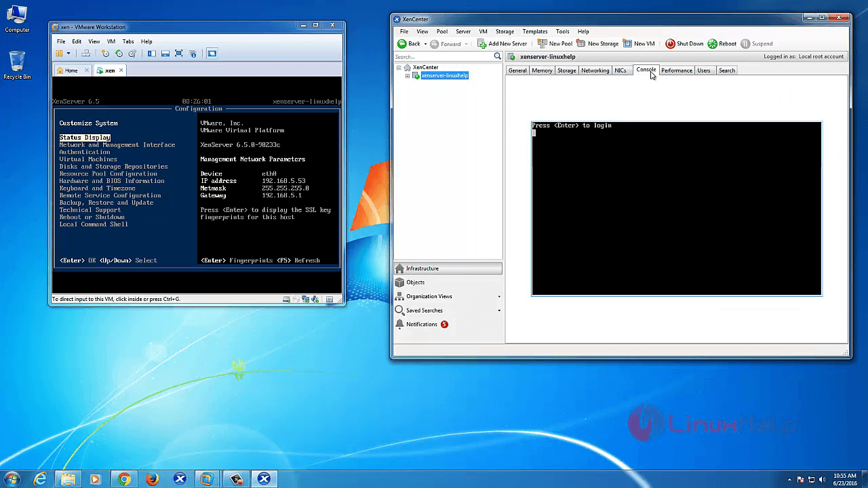Click VMware show library sidebar icon
The width and height of the screenshot is (868, 488).
tap(152, 54)
